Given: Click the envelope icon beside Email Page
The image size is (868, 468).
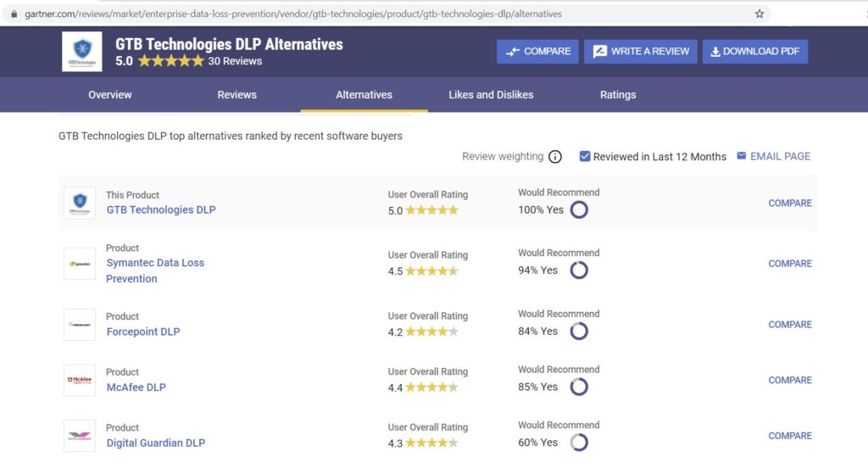Looking at the screenshot, I should pos(741,156).
